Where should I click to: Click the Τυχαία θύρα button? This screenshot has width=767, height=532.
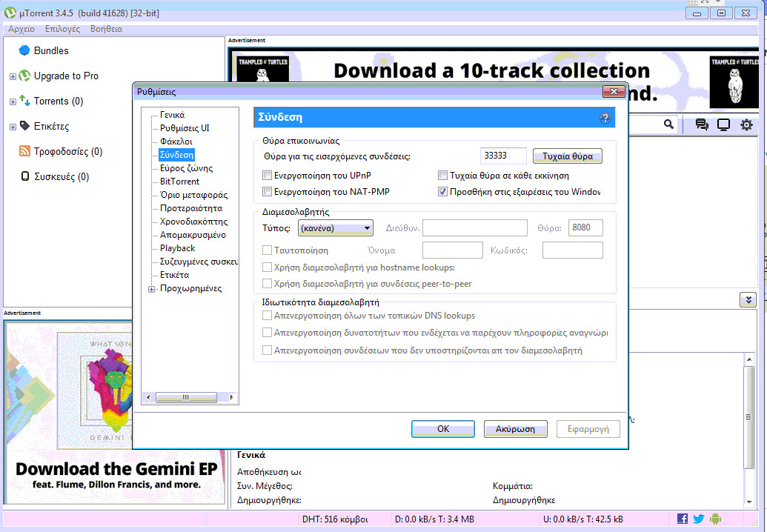coord(568,156)
